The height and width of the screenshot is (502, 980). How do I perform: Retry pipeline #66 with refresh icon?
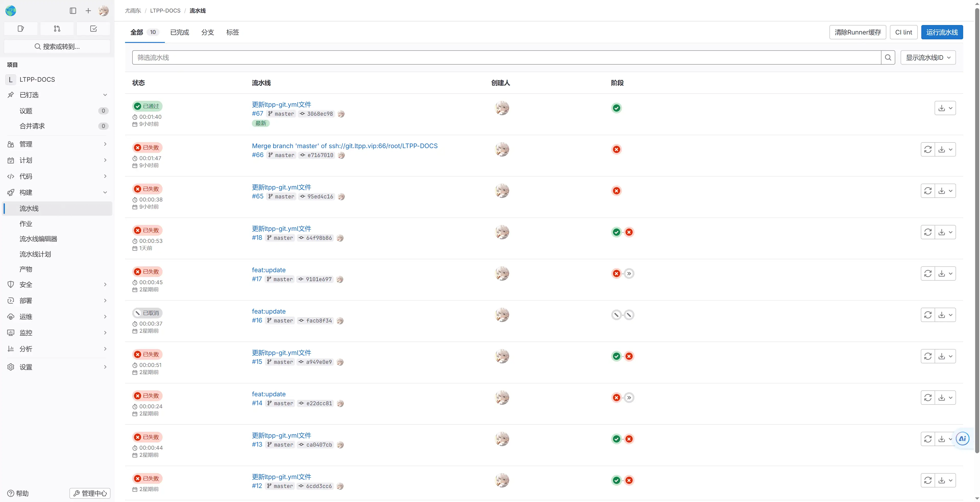pos(927,150)
